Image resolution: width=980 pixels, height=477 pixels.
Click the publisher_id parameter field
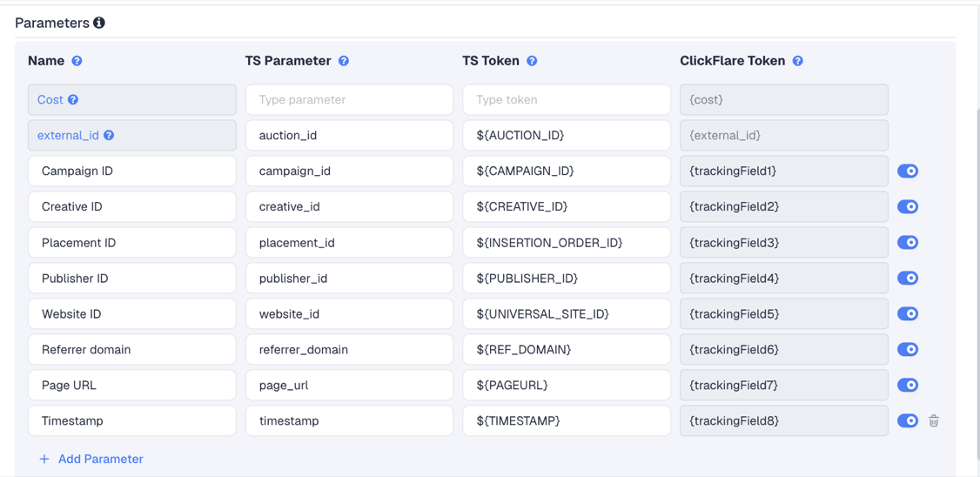tap(349, 279)
